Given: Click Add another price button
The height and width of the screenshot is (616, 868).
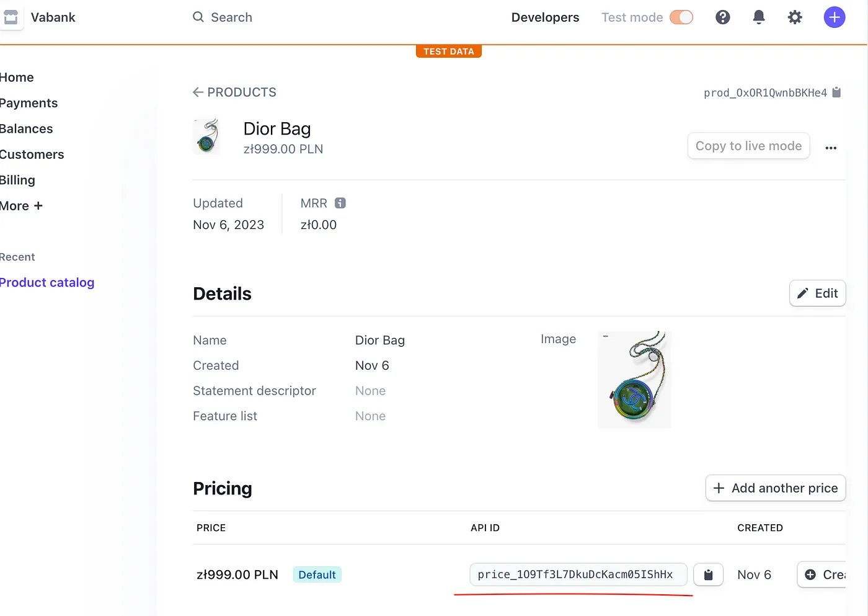Looking at the screenshot, I should point(775,488).
